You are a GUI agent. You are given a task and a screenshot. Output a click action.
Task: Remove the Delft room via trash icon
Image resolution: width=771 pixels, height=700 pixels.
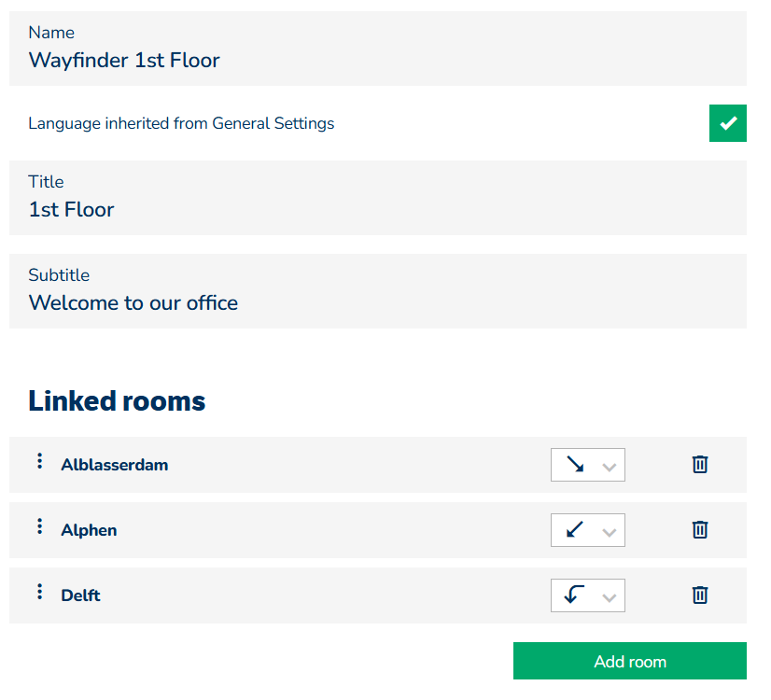pyautogui.click(x=700, y=595)
